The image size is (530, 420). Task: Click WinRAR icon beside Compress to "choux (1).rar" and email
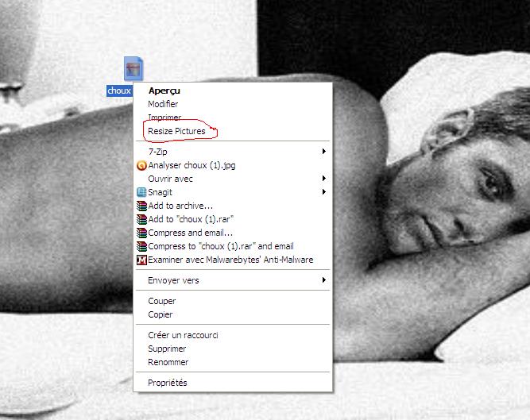[141, 246]
